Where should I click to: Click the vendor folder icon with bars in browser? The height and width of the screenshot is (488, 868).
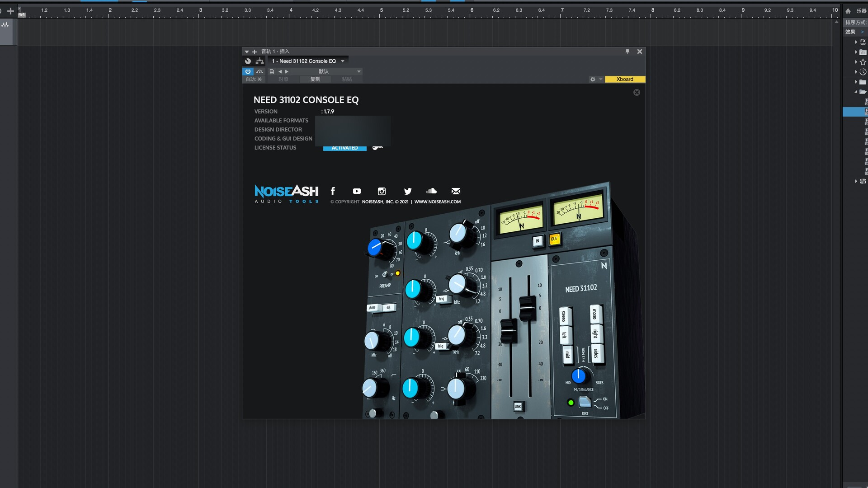tap(863, 52)
